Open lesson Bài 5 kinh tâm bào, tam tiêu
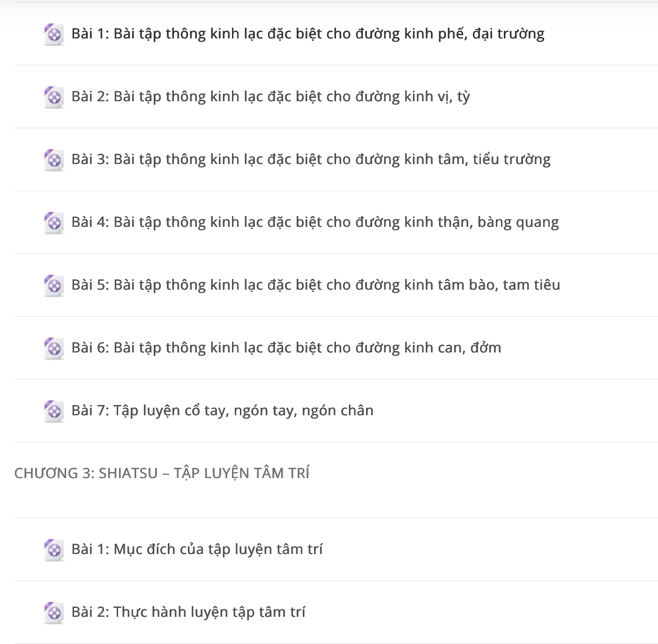 pos(316,285)
